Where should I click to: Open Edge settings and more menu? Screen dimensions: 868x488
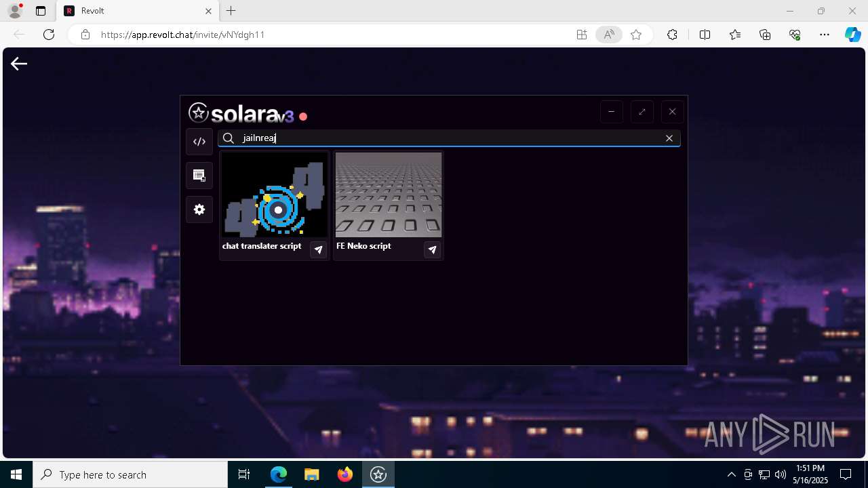coord(825,35)
